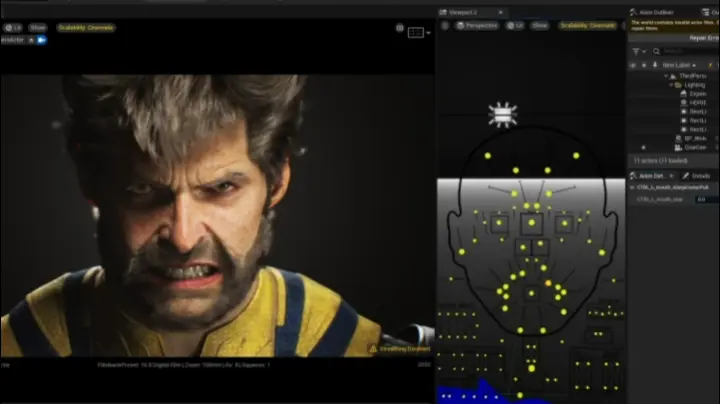Click the CineCam actor icon
This screenshot has width=720, height=404.
pos(678,147)
